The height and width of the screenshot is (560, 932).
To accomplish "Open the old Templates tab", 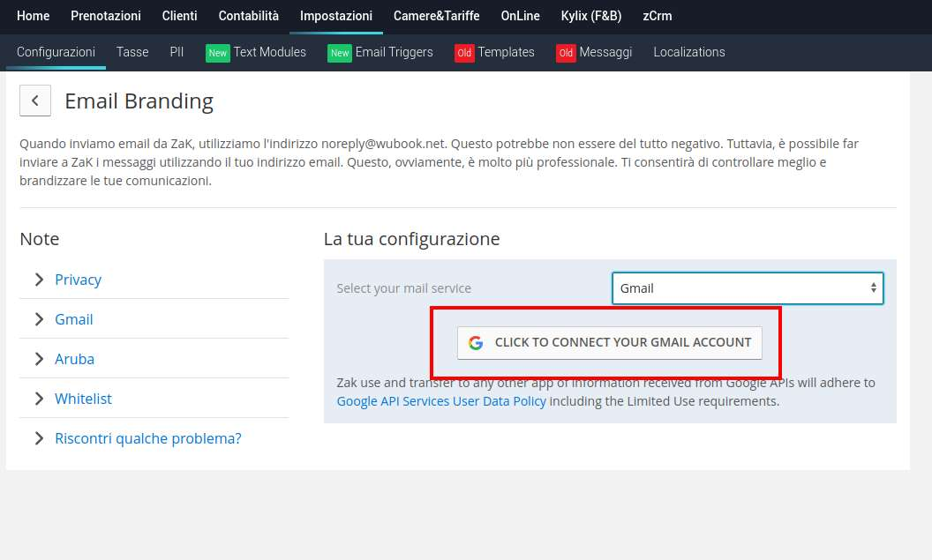I will (x=494, y=52).
